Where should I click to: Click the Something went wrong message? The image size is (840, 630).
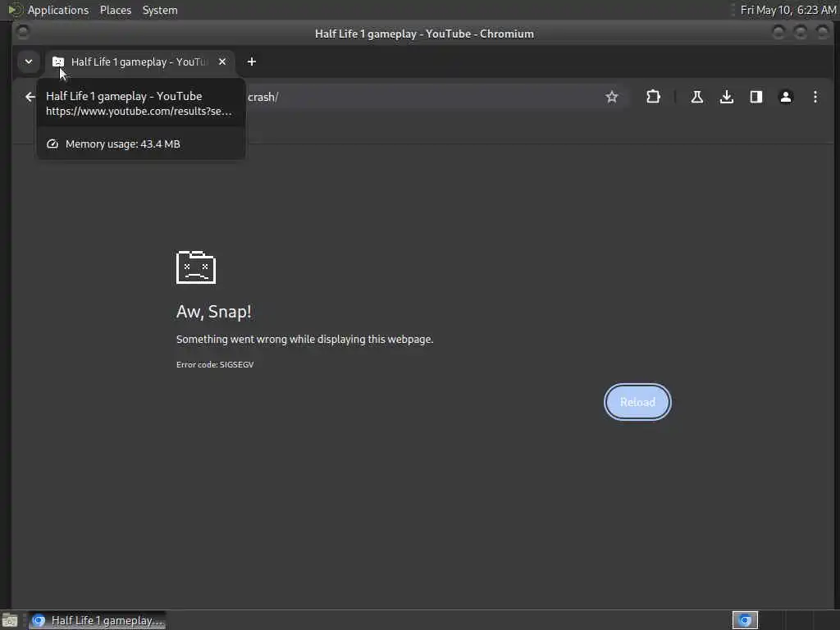pos(305,339)
